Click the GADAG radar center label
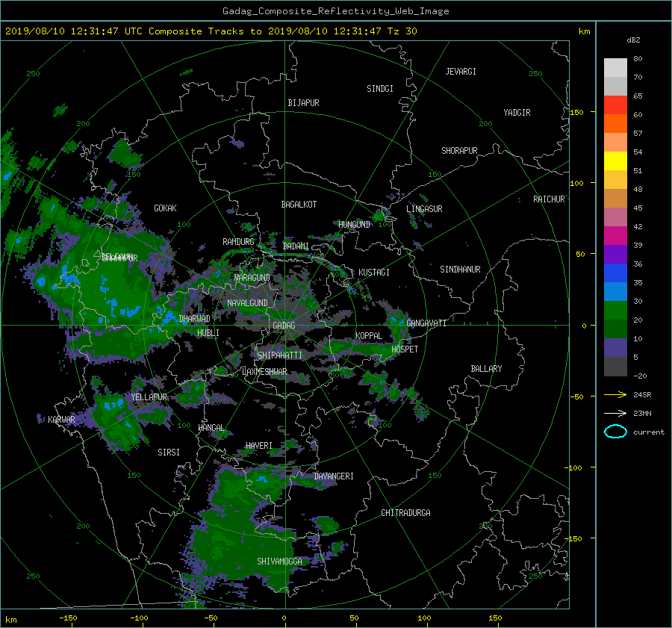The image size is (672, 628). pos(284,326)
